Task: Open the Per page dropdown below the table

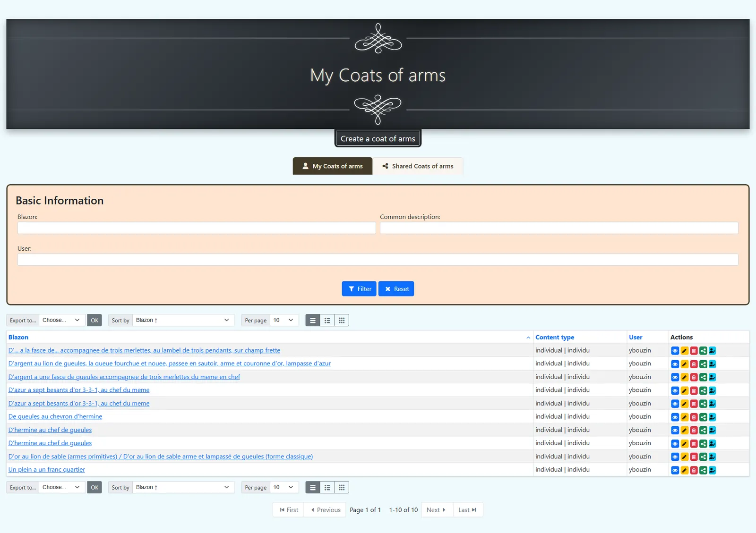Action: (284, 487)
